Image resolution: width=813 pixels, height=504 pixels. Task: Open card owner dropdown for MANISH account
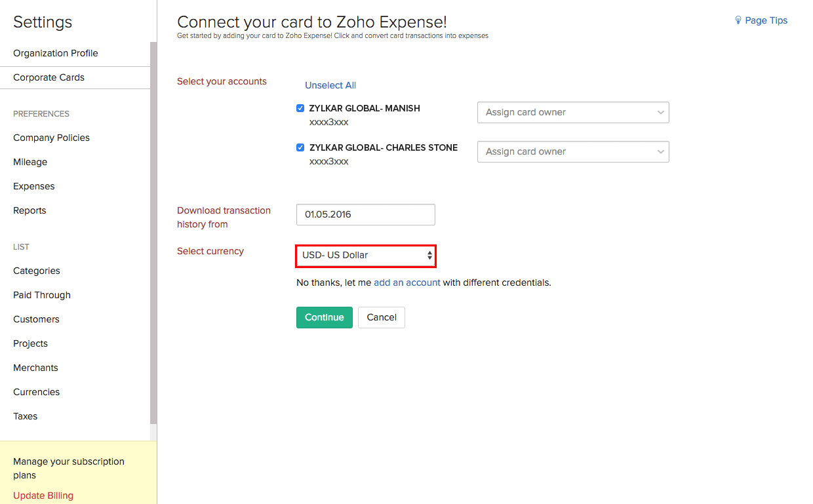click(572, 112)
